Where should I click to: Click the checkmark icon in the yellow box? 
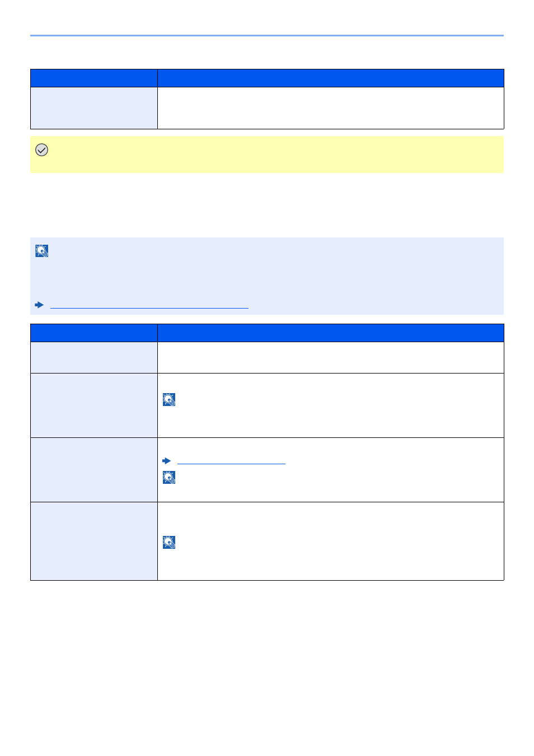coord(41,150)
